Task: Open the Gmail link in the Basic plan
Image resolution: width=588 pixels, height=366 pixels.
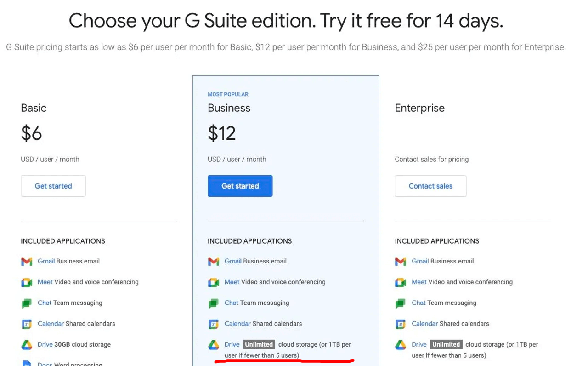Action: click(46, 261)
